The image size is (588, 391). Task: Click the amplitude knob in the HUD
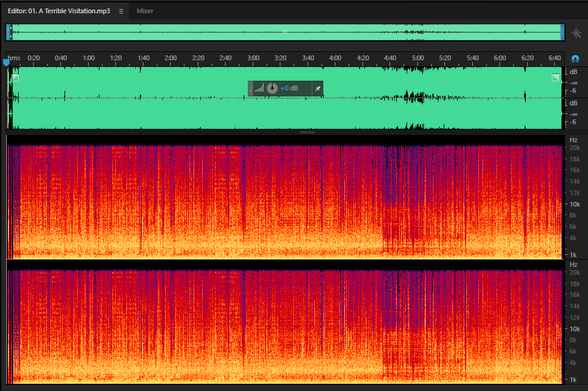pyautogui.click(x=272, y=89)
